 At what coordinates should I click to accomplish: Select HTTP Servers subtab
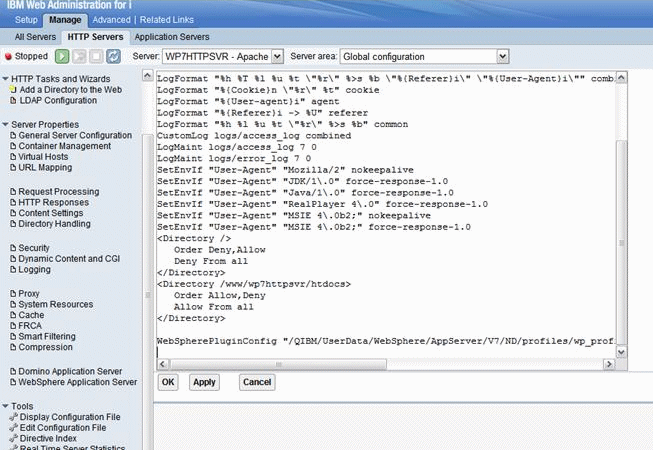[95, 37]
